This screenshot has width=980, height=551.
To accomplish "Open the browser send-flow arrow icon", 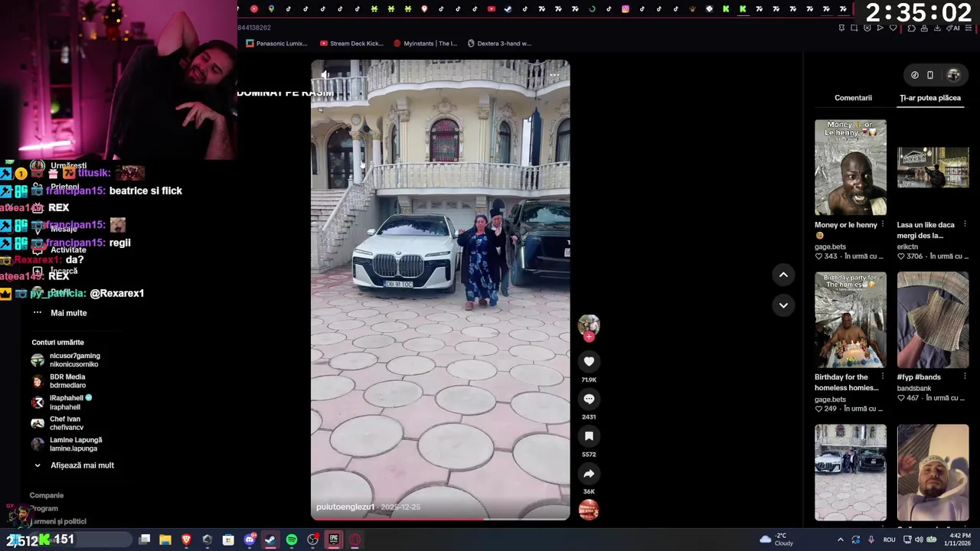I will pyautogui.click(x=880, y=28).
